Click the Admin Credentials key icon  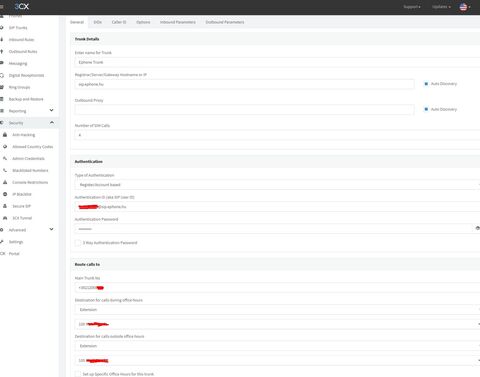(x=5, y=158)
